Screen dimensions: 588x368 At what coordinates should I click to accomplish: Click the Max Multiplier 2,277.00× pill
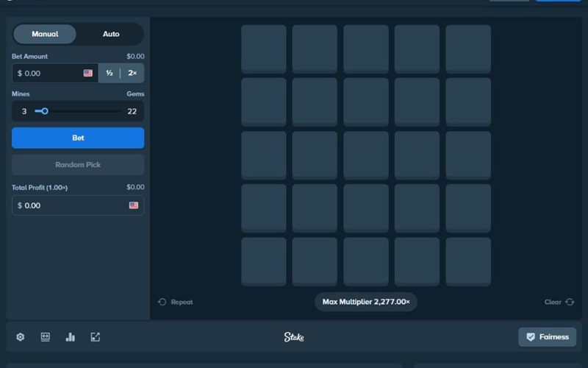pos(366,302)
